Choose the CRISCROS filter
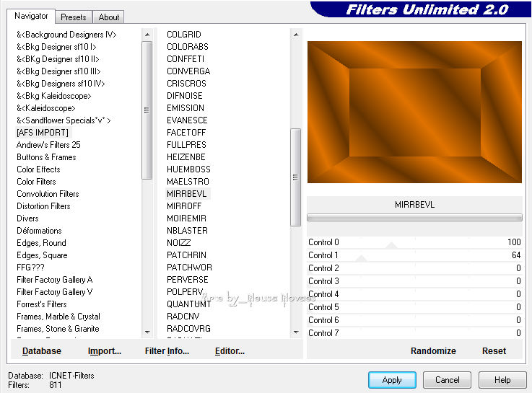This screenshot has height=393, width=532. (x=187, y=84)
